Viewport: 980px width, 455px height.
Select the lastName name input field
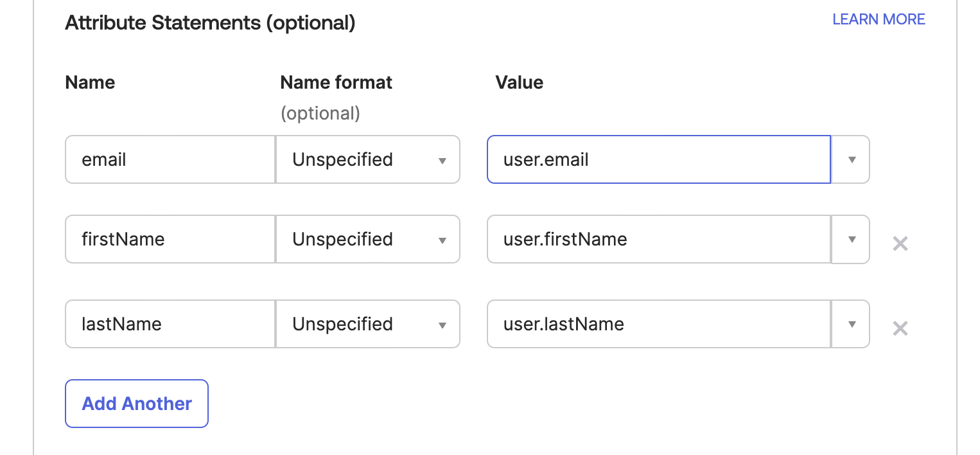pyautogui.click(x=170, y=324)
